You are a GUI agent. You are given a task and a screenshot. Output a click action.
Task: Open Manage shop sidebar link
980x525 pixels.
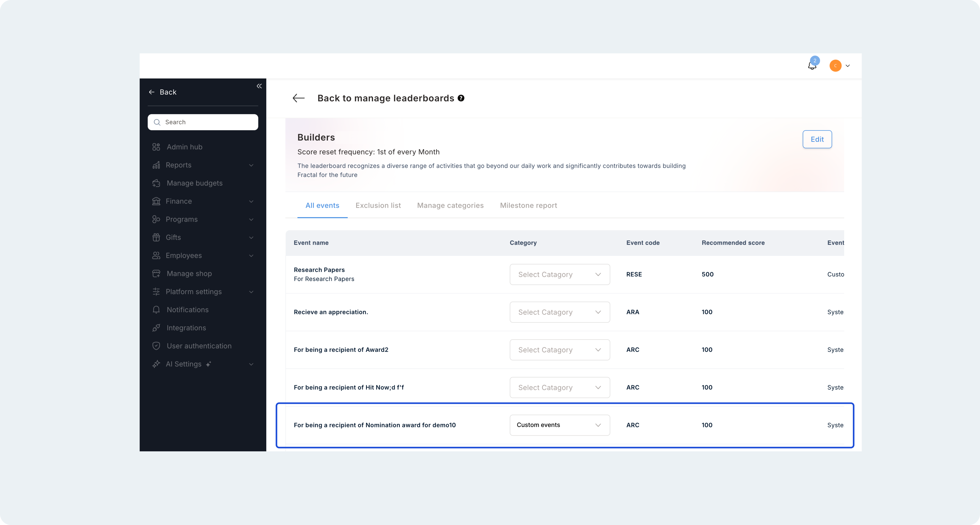[189, 274]
